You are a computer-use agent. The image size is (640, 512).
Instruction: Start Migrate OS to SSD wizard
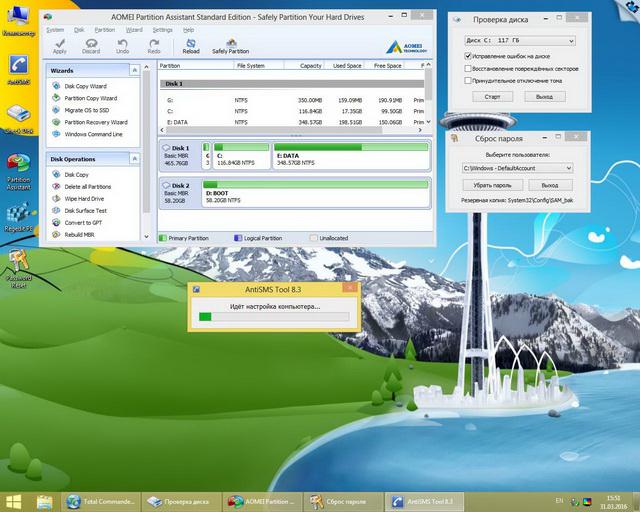pyautogui.click(x=87, y=110)
